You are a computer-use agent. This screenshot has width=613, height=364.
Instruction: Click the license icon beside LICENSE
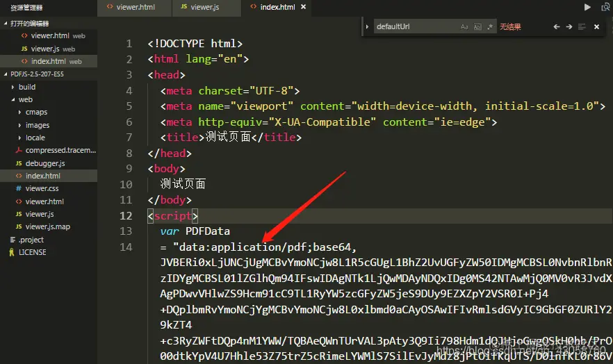click(x=12, y=252)
